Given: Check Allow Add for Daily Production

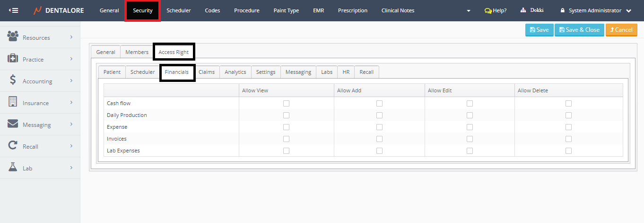Looking at the screenshot, I should click(x=379, y=115).
